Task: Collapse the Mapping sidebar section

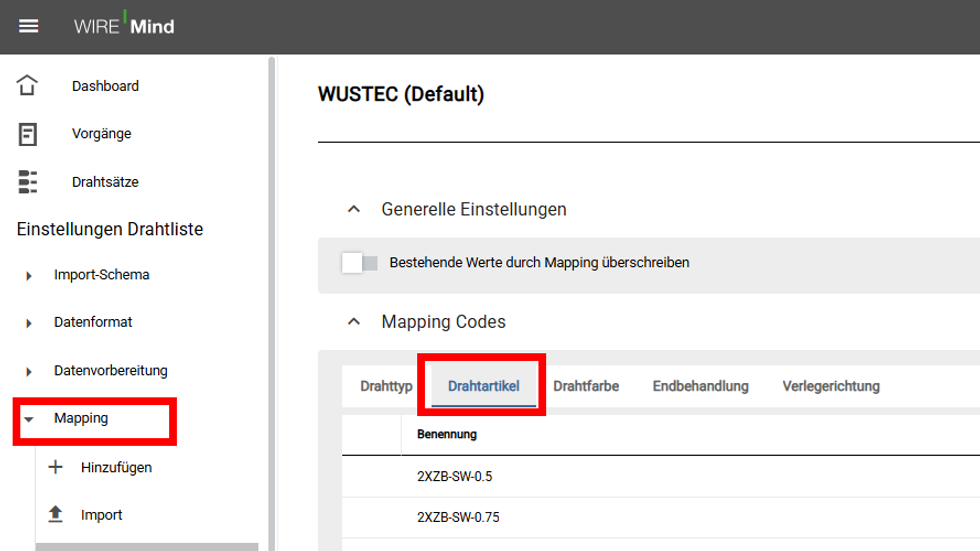Action: 29,419
